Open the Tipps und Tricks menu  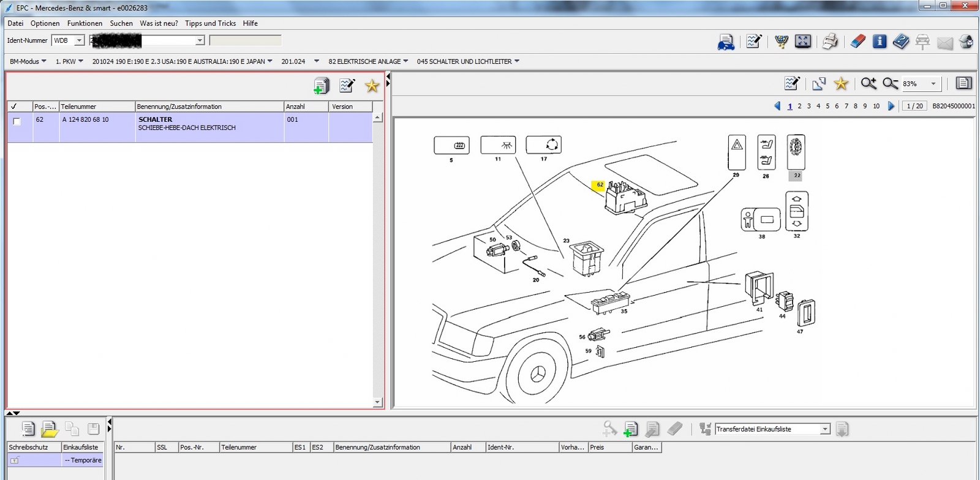[210, 23]
